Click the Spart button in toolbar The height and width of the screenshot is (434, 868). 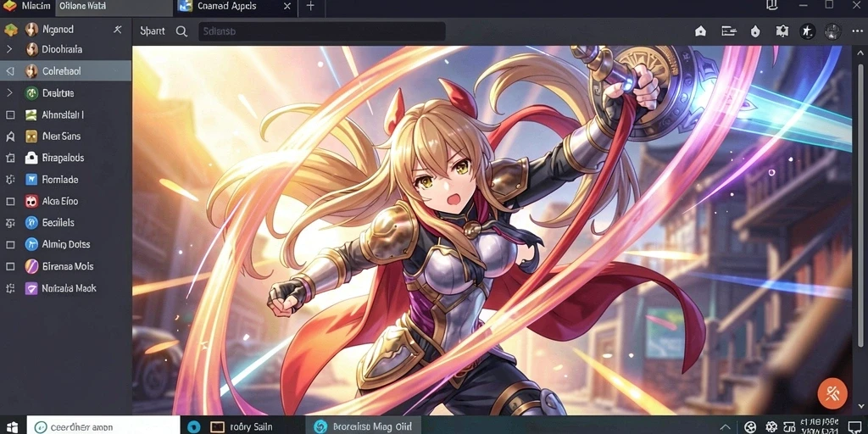pos(153,31)
